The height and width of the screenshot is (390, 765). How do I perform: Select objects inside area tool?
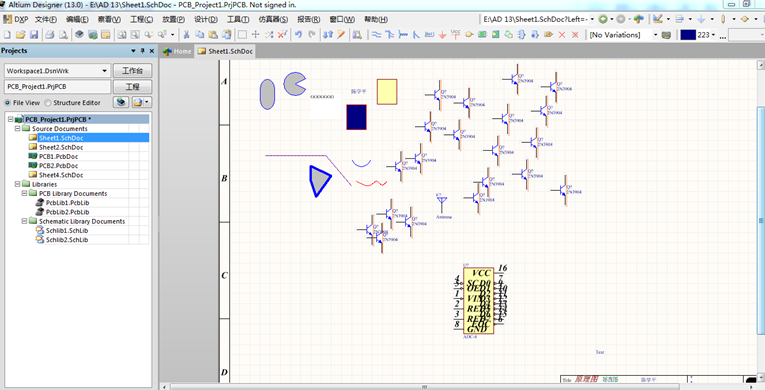[x=242, y=35]
